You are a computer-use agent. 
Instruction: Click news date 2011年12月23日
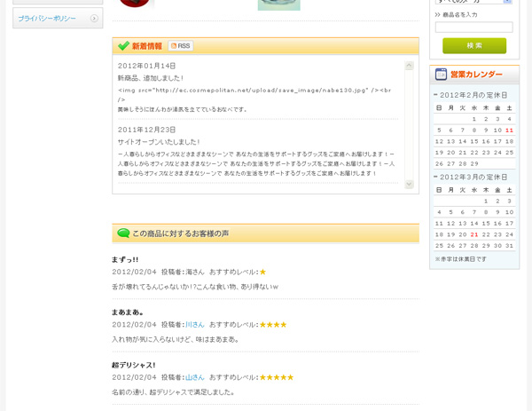(146, 130)
